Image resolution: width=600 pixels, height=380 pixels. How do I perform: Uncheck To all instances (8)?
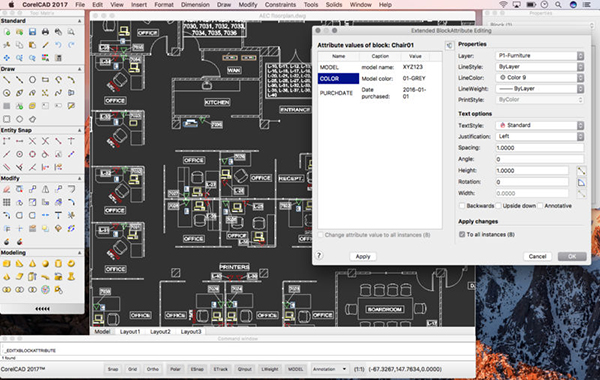pyautogui.click(x=462, y=234)
